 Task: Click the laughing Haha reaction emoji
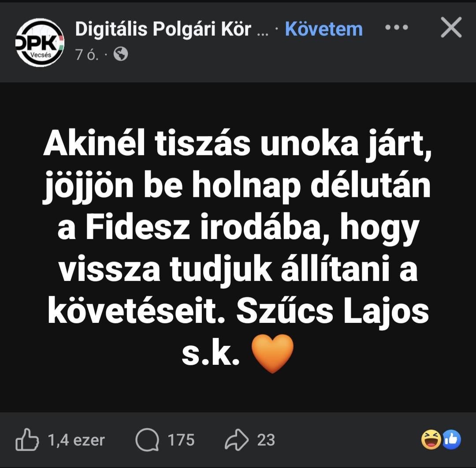[x=431, y=439]
